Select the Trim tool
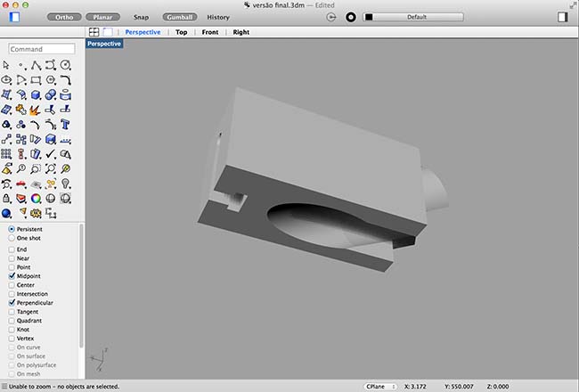 tap(51, 110)
